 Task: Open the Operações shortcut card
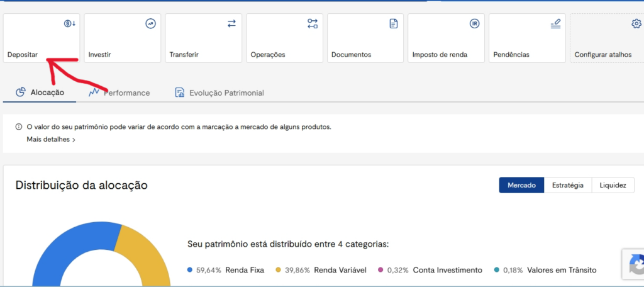click(x=284, y=38)
